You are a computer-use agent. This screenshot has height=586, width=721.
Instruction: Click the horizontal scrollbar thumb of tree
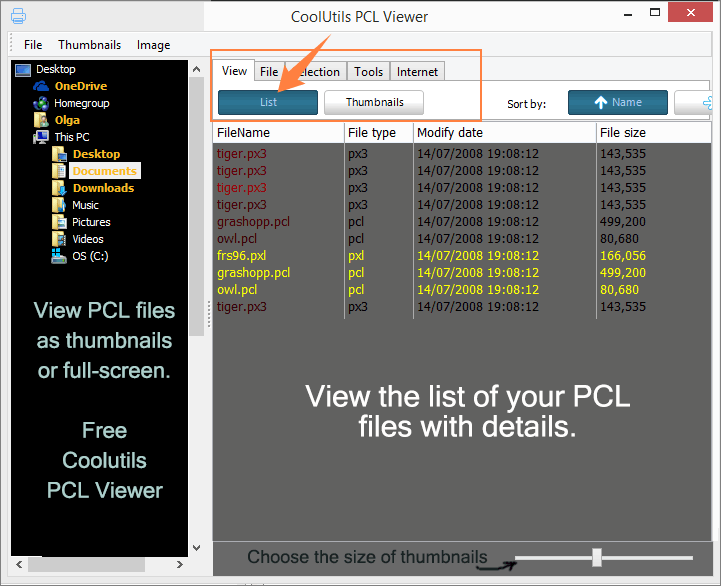tap(86, 564)
